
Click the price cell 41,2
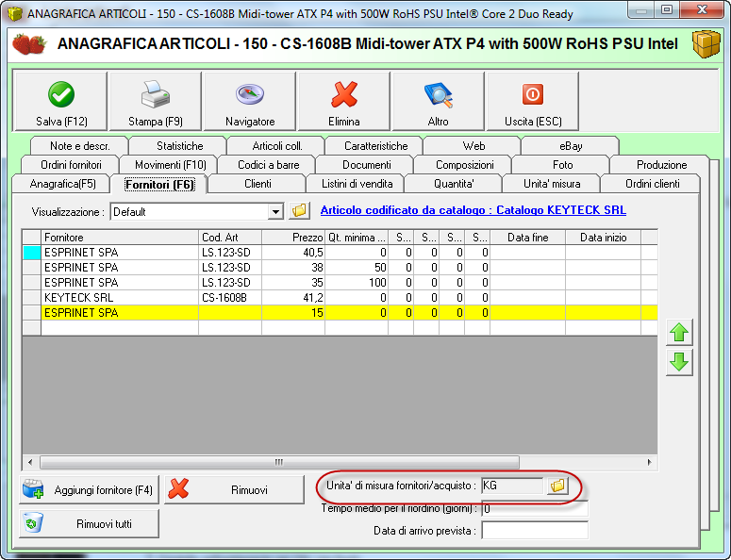click(x=293, y=298)
